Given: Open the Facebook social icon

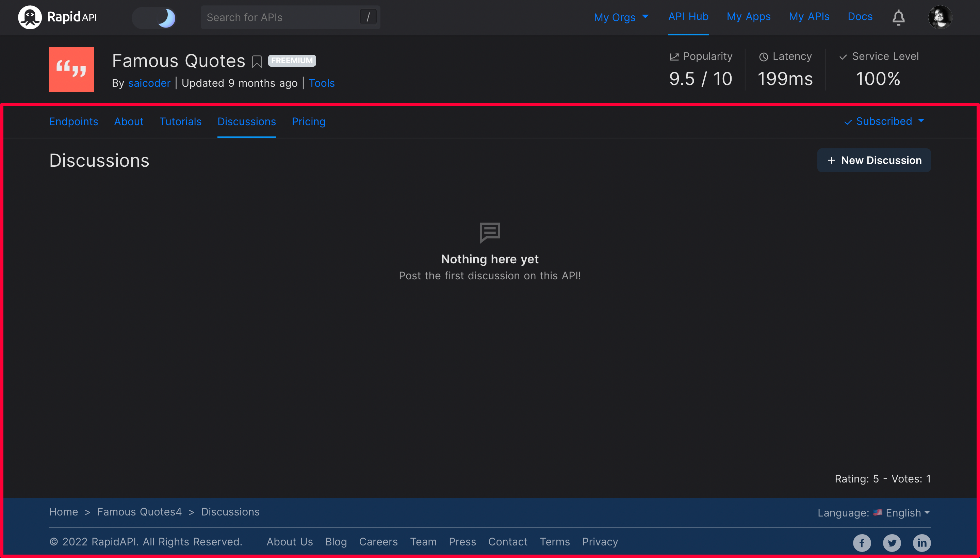Looking at the screenshot, I should [862, 543].
